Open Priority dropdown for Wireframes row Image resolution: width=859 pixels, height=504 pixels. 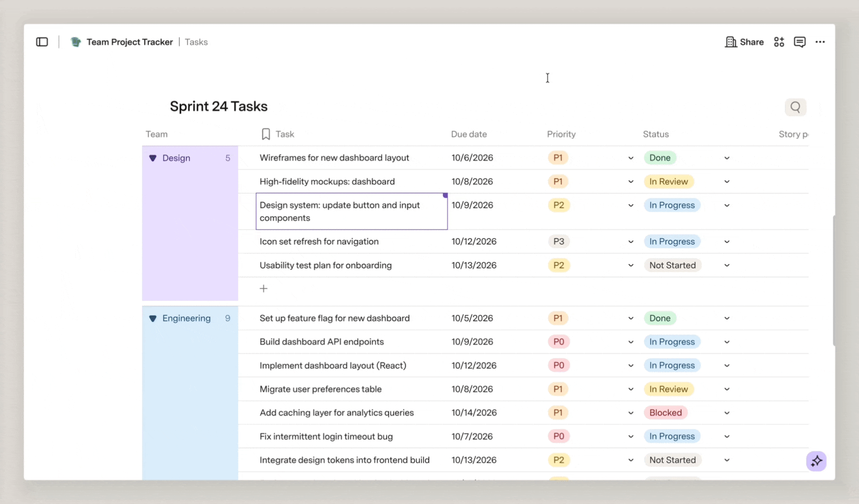[631, 158]
